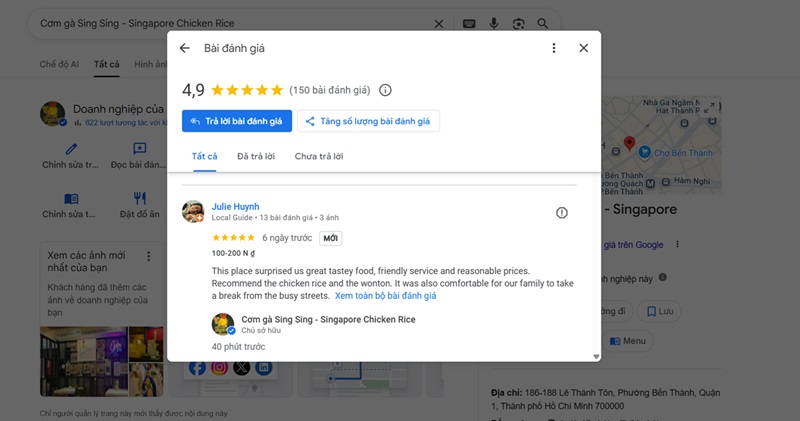Screen dimensions: 800x421
Task: Select the Tất cả reviews tab
Action: coord(205,156)
